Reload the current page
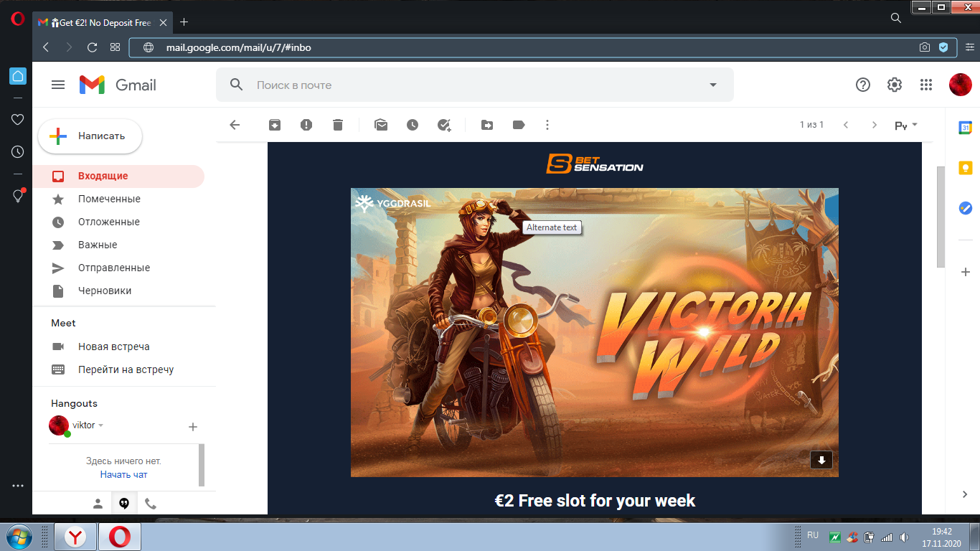Viewport: 980px width, 551px height. point(92,47)
